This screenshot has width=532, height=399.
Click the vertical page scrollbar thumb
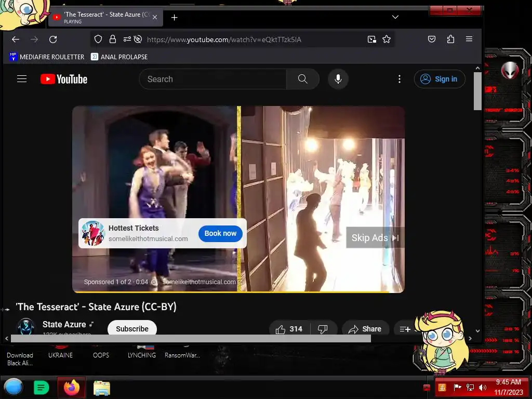(x=478, y=91)
